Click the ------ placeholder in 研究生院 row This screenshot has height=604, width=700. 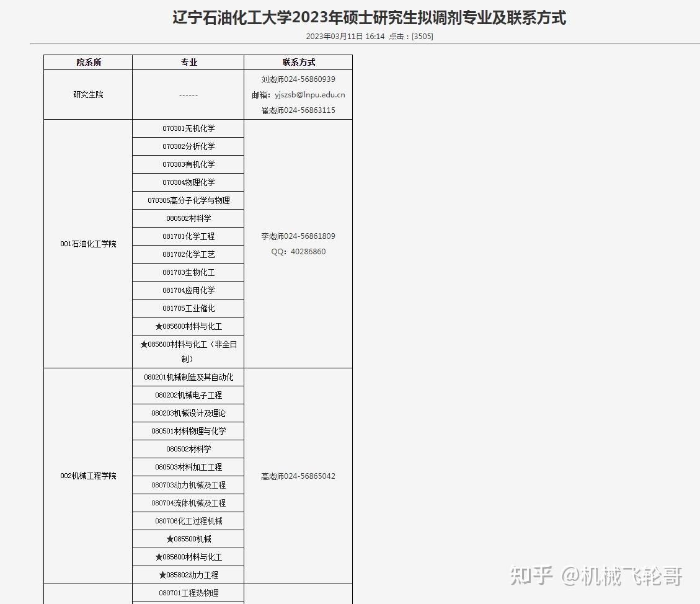click(188, 95)
